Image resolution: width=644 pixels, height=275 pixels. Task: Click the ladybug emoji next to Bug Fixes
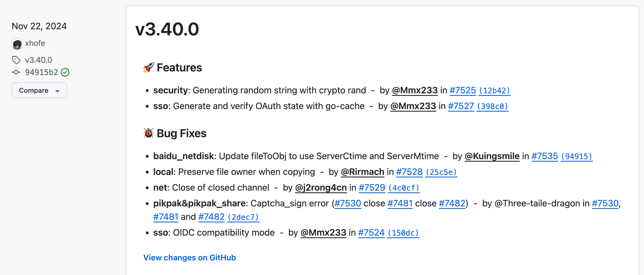(x=148, y=133)
